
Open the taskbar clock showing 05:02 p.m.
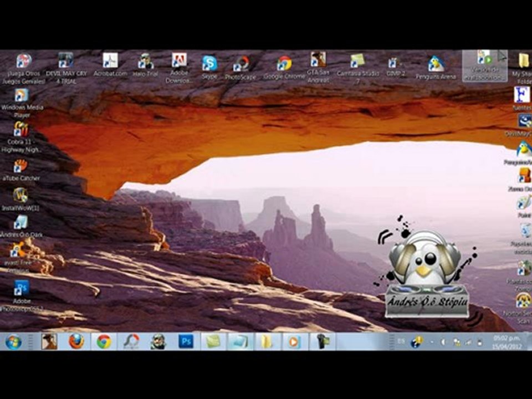click(x=507, y=342)
